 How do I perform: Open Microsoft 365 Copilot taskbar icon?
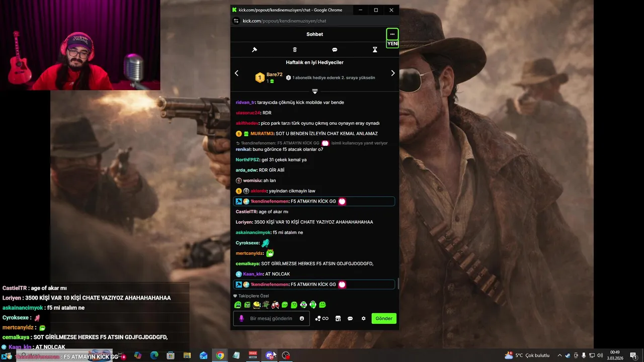tap(137, 355)
